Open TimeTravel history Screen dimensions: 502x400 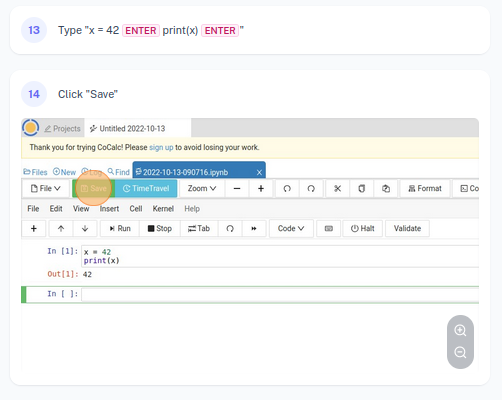point(146,188)
